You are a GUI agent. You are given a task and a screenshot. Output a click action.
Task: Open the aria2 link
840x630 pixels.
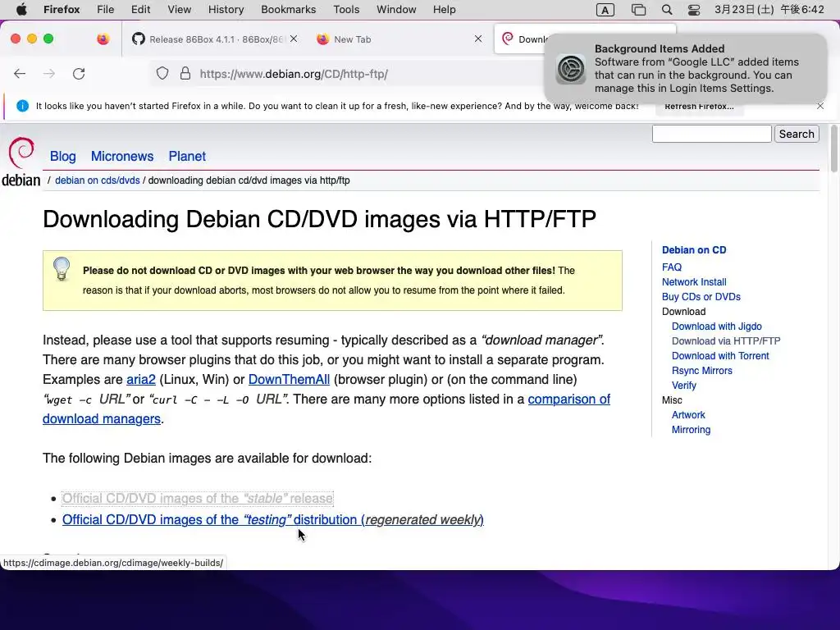tap(141, 379)
